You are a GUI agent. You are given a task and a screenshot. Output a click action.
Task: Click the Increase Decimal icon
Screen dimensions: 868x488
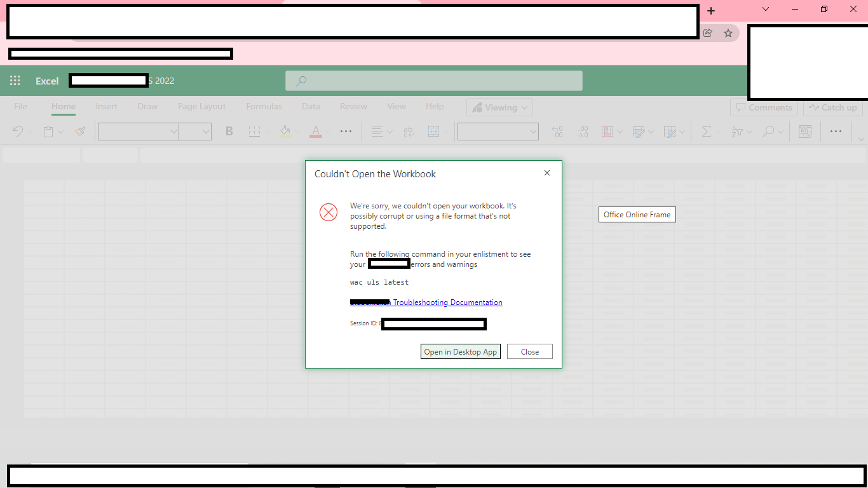557,132
